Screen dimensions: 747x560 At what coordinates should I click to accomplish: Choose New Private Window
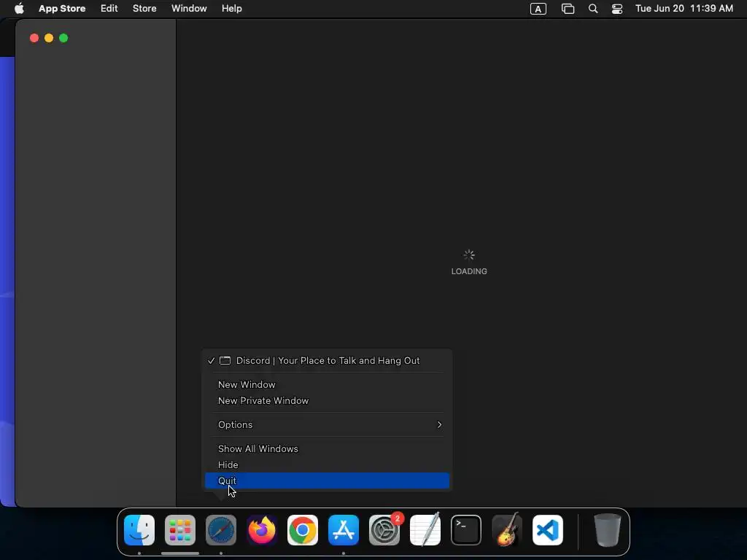(x=327, y=400)
